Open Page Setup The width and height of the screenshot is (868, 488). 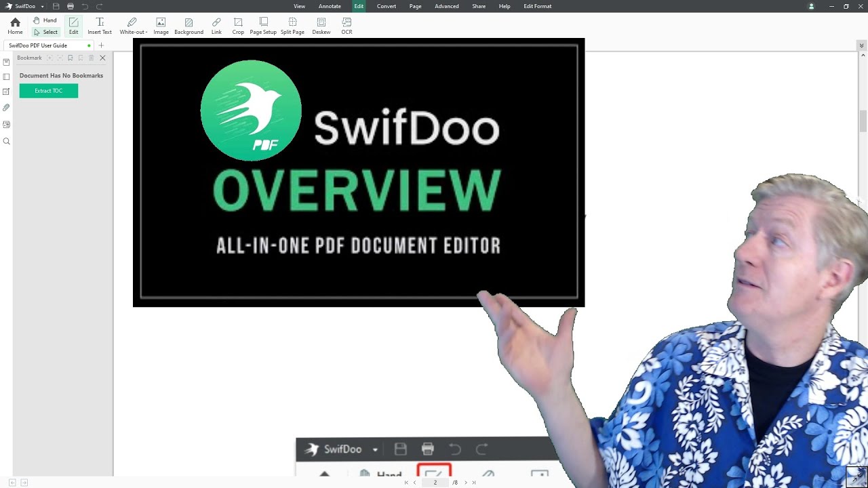pyautogui.click(x=263, y=26)
